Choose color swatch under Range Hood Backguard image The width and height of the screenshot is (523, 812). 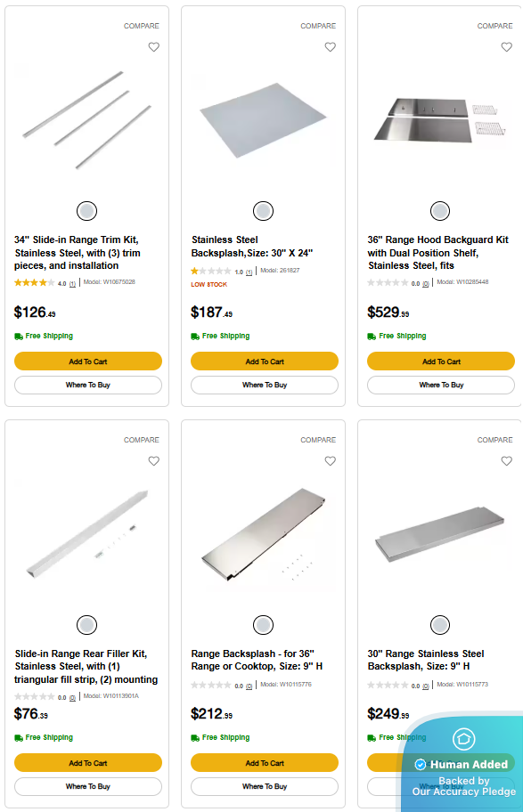pos(440,211)
